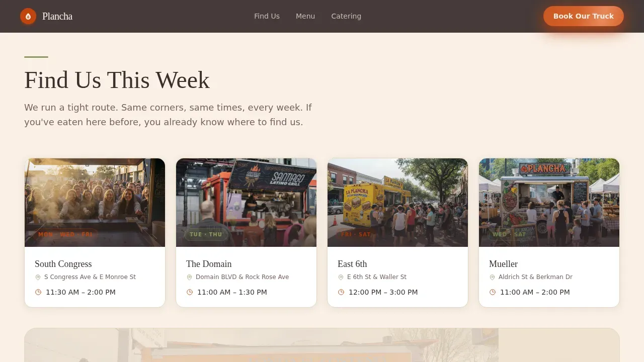Go to the Catering page
This screenshot has width=644, height=362.
tap(346, 16)
